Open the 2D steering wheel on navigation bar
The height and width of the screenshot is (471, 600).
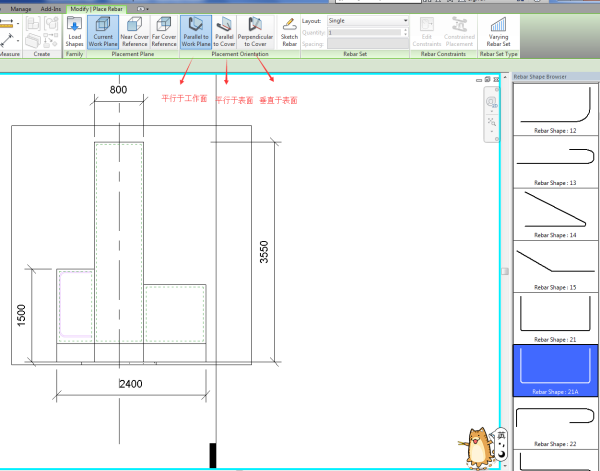(491, 102)
